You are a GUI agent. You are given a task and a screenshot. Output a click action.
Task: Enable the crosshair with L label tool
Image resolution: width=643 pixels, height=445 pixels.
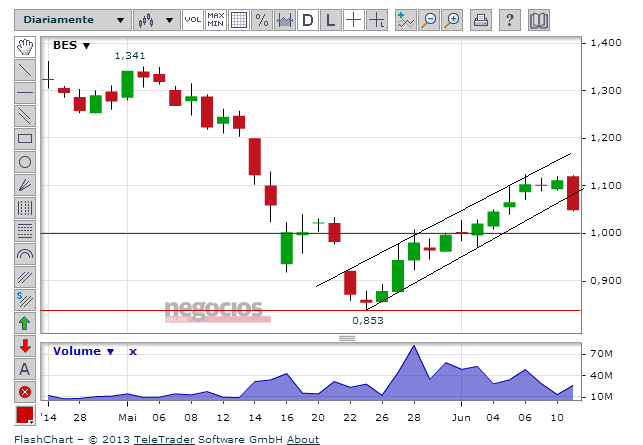tap(376, 20)
